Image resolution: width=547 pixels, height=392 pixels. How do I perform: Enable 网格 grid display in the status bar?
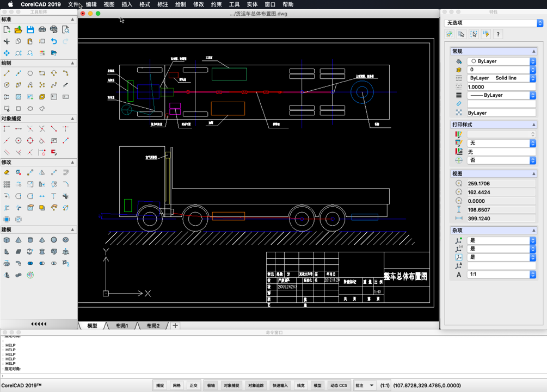pyautogui.click(x=176, y=384)
